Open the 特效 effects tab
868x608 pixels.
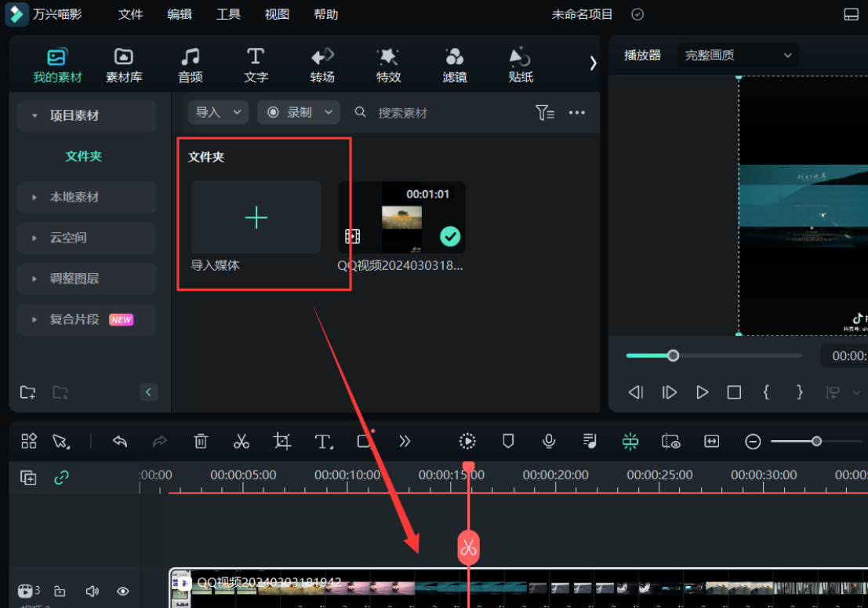point(388,65)
